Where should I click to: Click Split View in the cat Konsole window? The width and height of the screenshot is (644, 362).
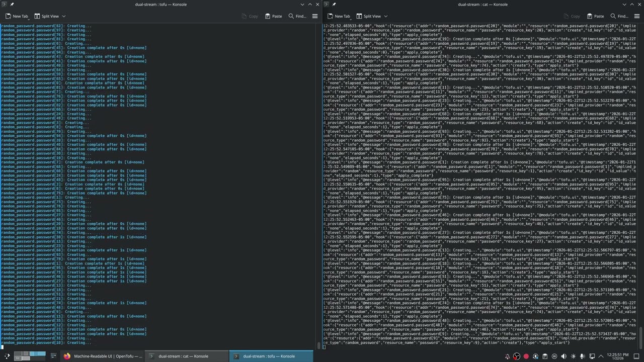point(368,16)
